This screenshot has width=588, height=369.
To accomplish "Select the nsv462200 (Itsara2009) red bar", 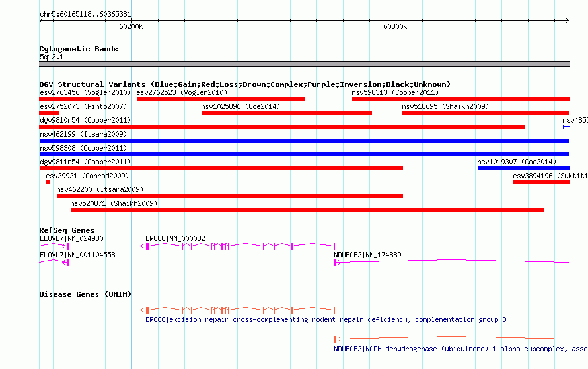I will (x=229, y=196).
